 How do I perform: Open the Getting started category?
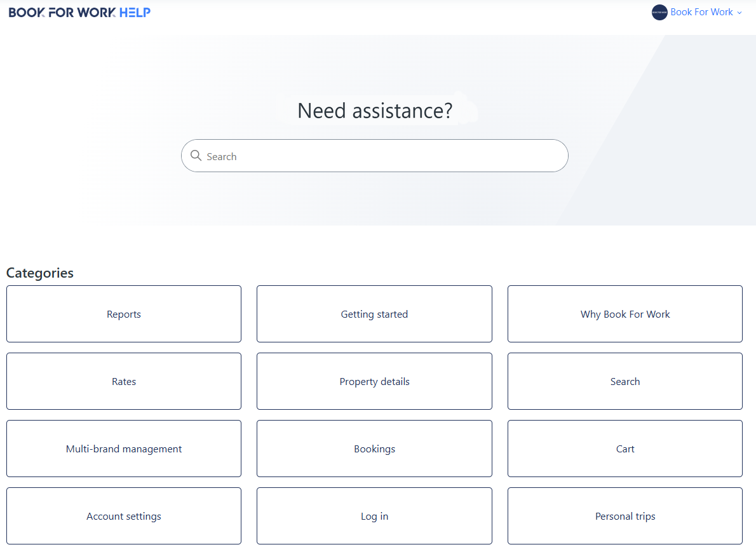click(374, 314)
